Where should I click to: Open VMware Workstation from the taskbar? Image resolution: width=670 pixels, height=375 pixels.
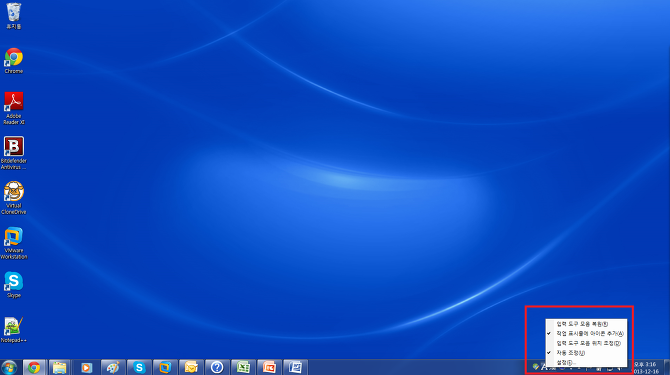(165, 367)
